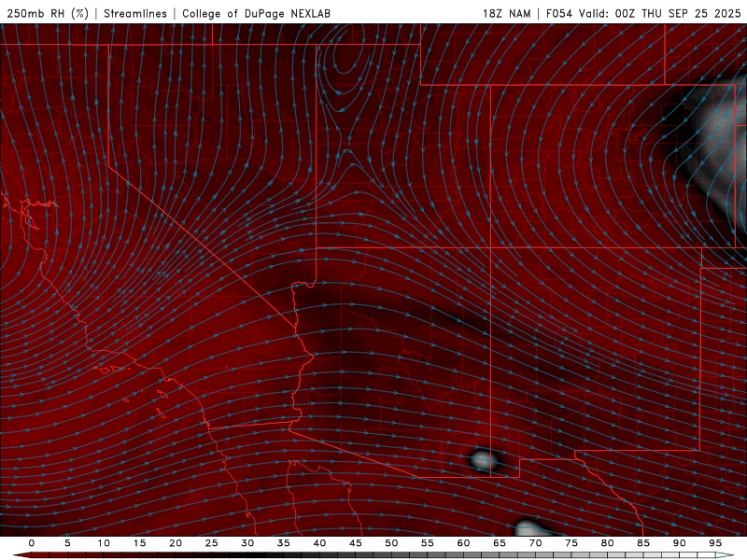Click the "Valid: 00Z THU SEP 25 2025" text
Image resolution: width=747 pixels, height=560 pixels.
660,13
